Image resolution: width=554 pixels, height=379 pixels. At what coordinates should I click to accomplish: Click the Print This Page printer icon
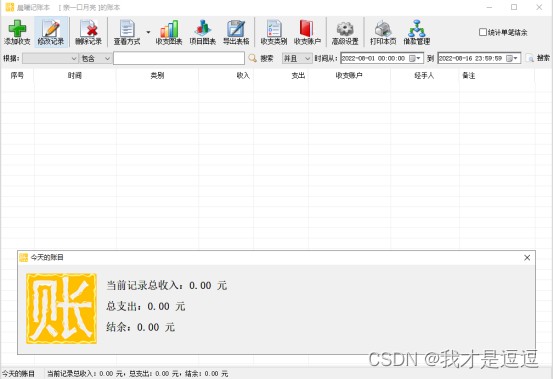383,32
